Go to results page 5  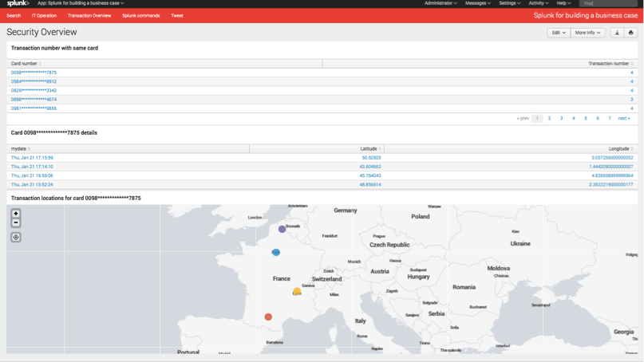[586, 118]
